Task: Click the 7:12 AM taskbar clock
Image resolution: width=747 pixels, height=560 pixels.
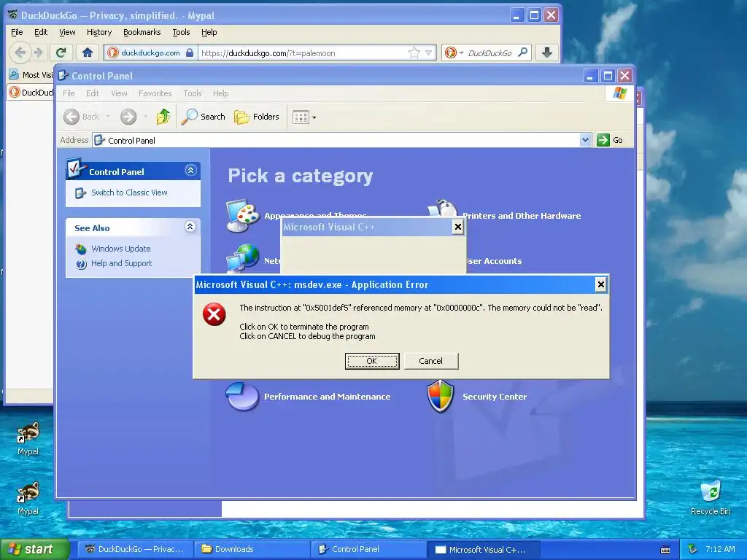Action: (x=720, y=549)
